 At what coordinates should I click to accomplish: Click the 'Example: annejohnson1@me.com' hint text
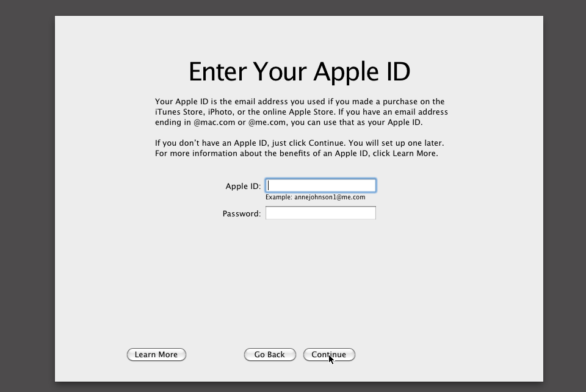(x=316, y=197)
